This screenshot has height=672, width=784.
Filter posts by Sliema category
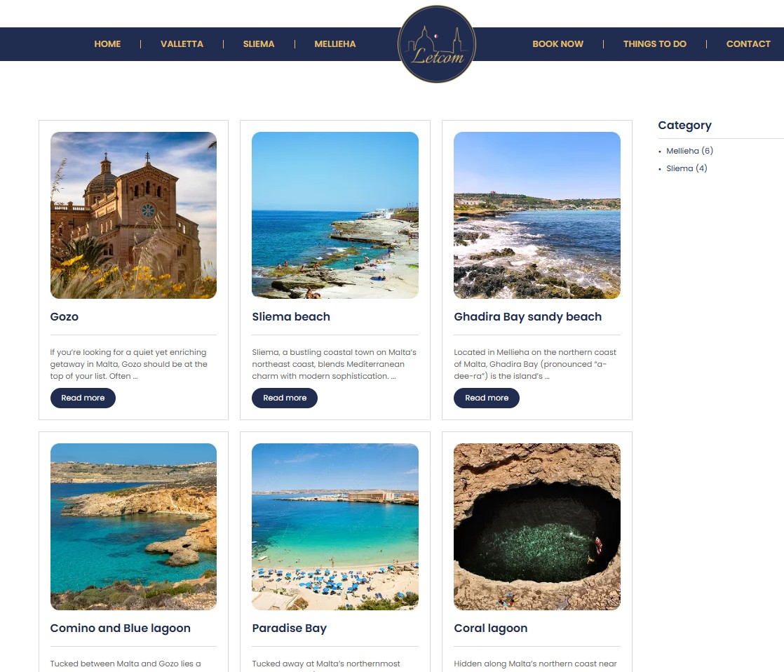(x=687, y=168)
